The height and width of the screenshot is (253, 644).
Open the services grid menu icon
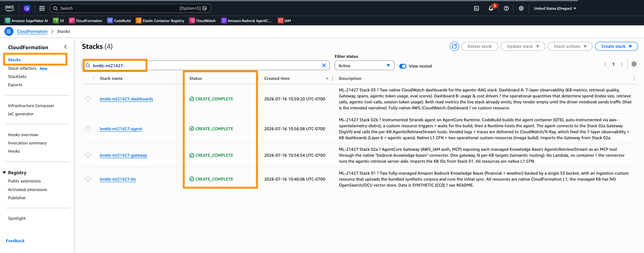(x=42, y=8)
